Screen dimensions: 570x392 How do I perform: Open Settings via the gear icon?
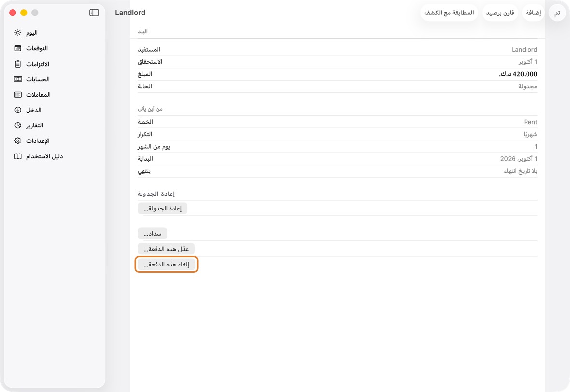[18, 141]
